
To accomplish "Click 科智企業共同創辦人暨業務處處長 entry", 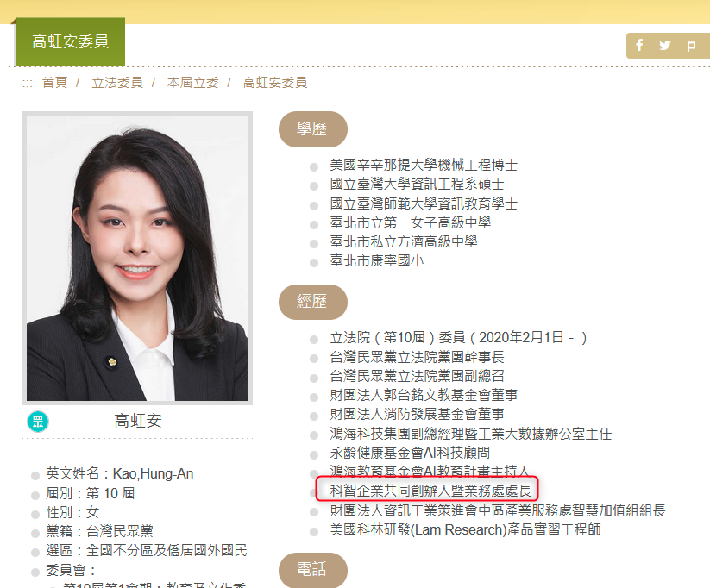I will point(430,491).
